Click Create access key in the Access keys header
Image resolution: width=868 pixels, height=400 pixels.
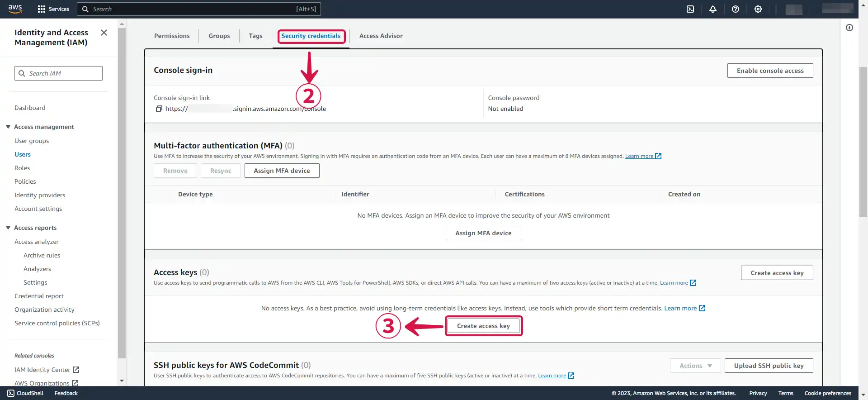coord(777,273)
